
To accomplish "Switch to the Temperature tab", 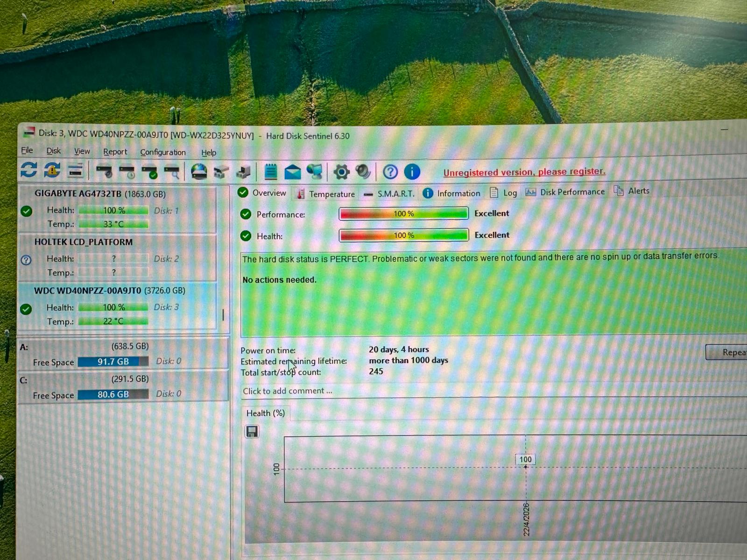I will pyautogui.click(x=331, y=194).
